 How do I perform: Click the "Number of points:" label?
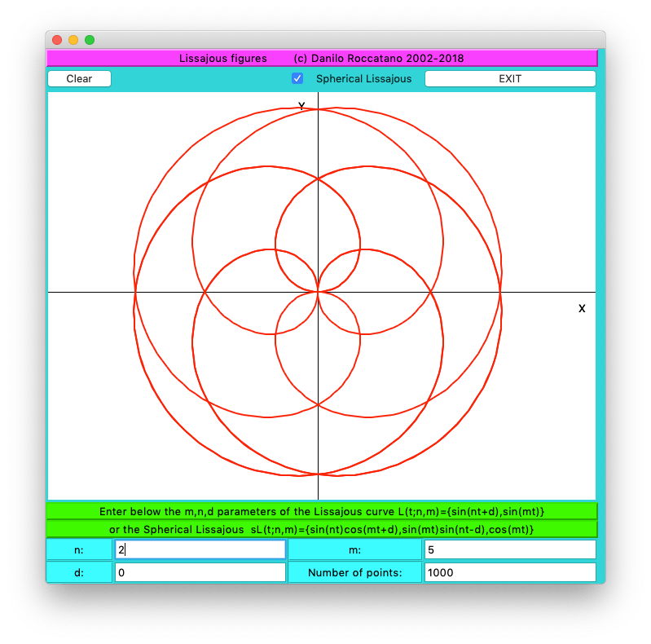[x=354, y=572]
